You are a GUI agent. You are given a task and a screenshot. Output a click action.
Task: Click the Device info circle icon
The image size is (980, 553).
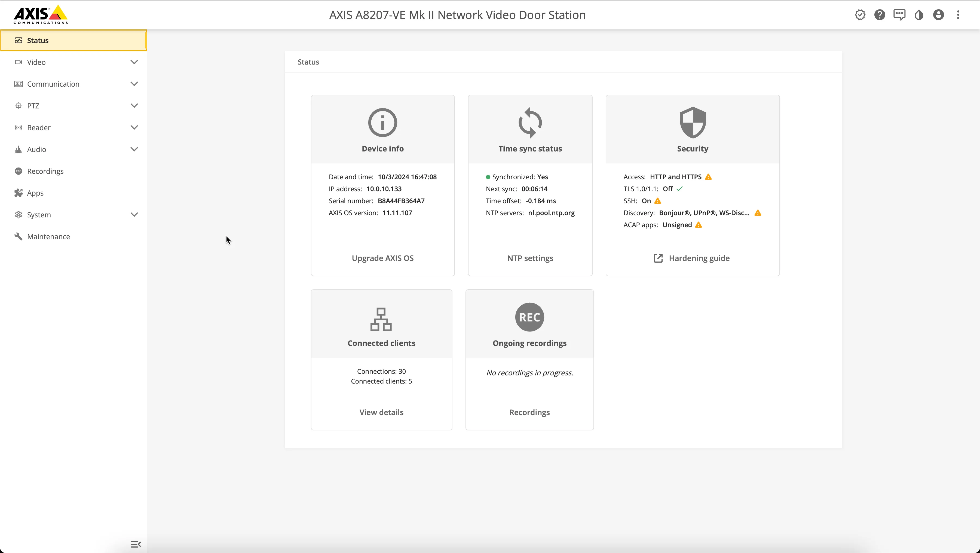coord(383,123)
